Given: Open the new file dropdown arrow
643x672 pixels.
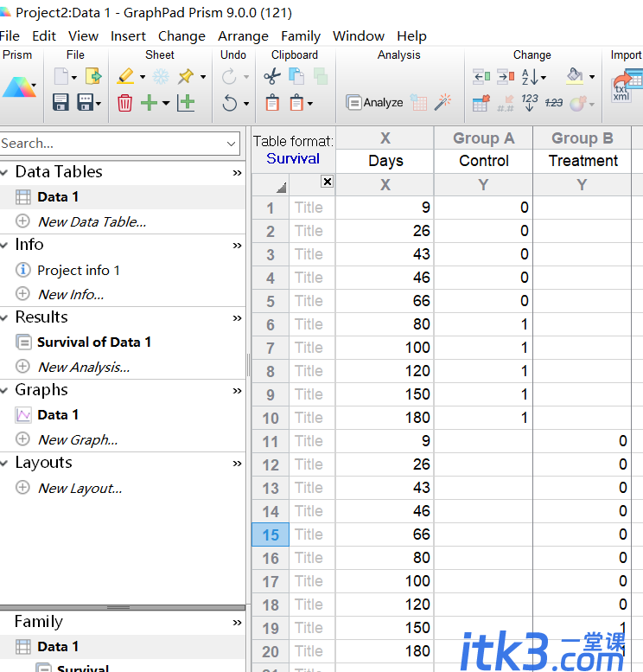Looking at the screenshot, I should [x=74, y=78].
